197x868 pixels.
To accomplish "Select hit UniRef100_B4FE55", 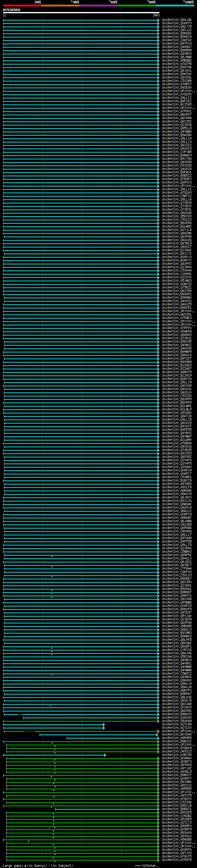I will tap(177, 430).
